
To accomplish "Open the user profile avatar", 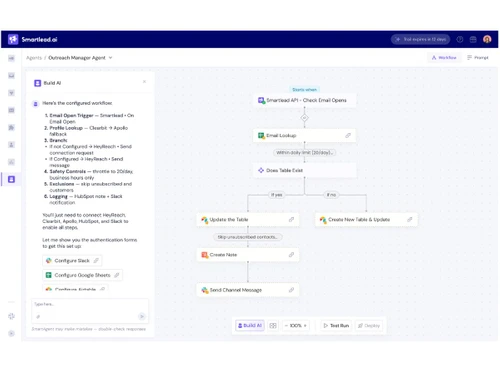I will click(x=487, y=39).
